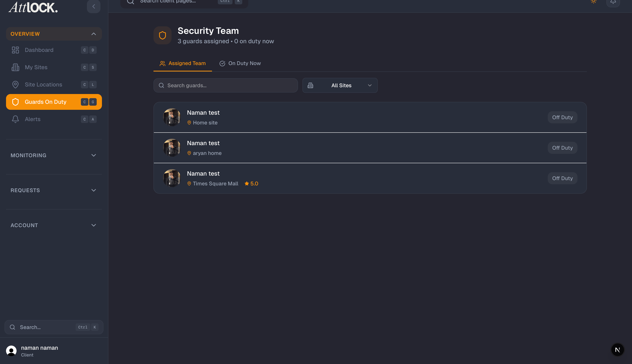The image size is (632, 364).
Task: Select the Assigned Team tab
Action: coord(183,64)
